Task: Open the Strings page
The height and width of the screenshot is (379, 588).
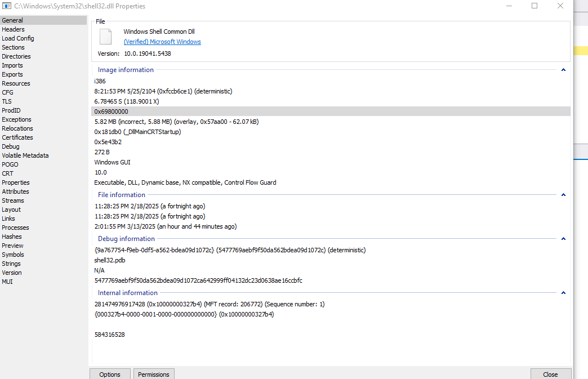Action: 43,263
